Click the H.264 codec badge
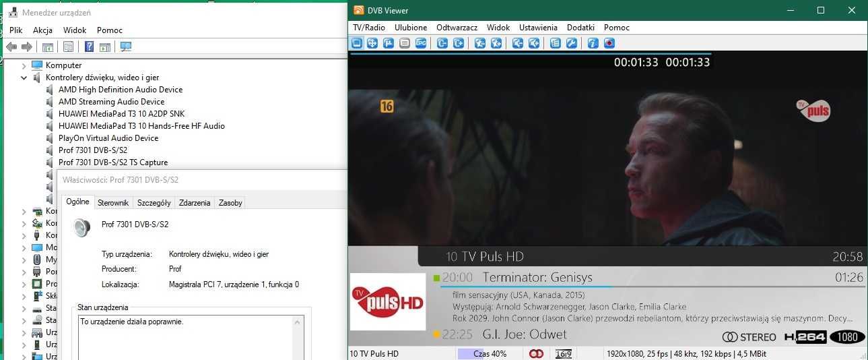The image size is (868, 360). 805,336
